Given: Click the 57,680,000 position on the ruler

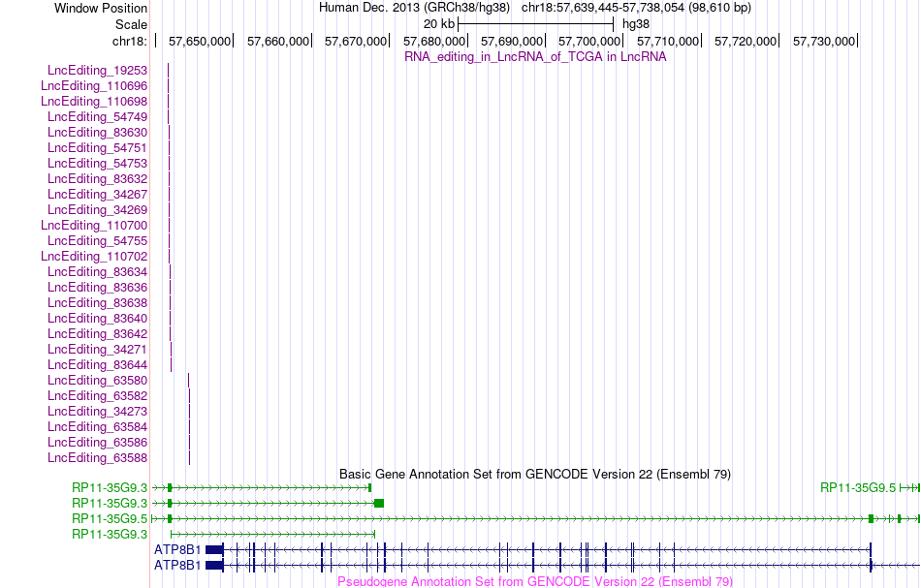Looking at the screenshot, I should click(434, 41).
